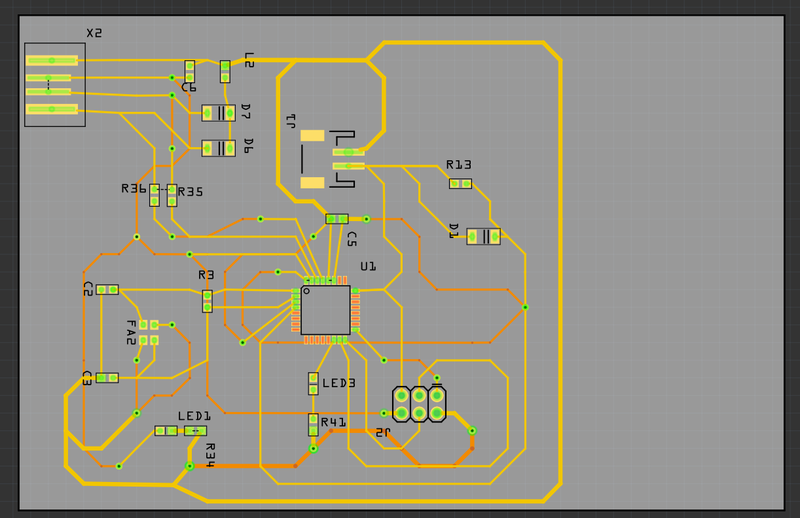Viewport: 800px width, 518px height.
Task: Select the J2 six-pin header
Action: tap(419, 404)
